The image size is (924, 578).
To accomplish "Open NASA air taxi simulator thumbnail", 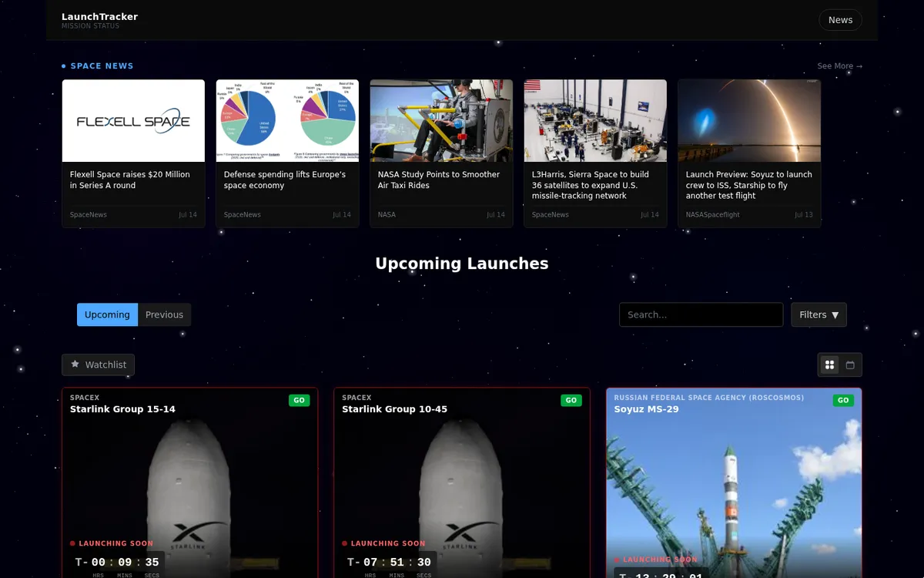I will point(441,121).
